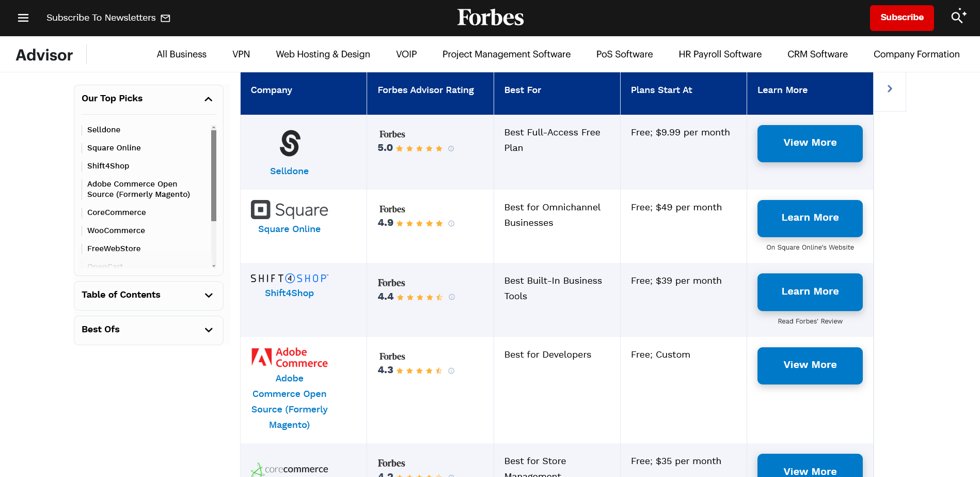Image resolution: width=980 pixels, height=477 pixels.
Task: Click Learn More for Square Online
Action: 810,218
